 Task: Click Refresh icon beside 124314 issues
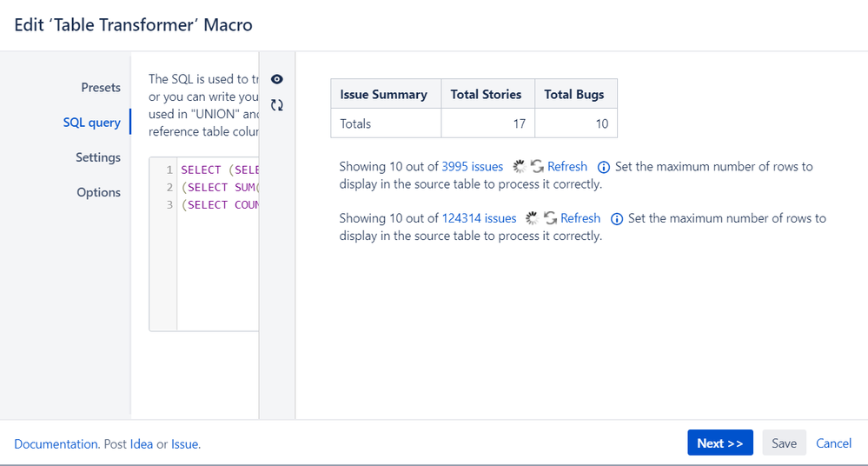[550, 218]
